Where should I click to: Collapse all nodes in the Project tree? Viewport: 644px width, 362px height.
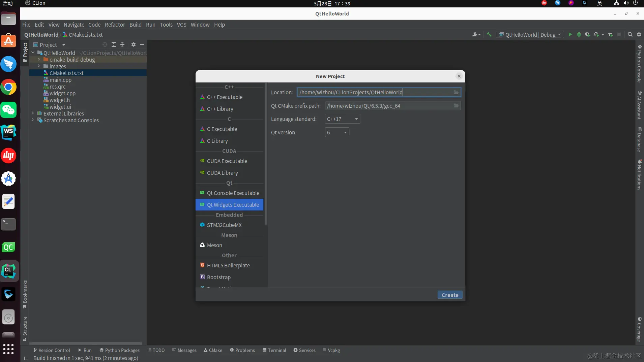(x=122, y=44)
